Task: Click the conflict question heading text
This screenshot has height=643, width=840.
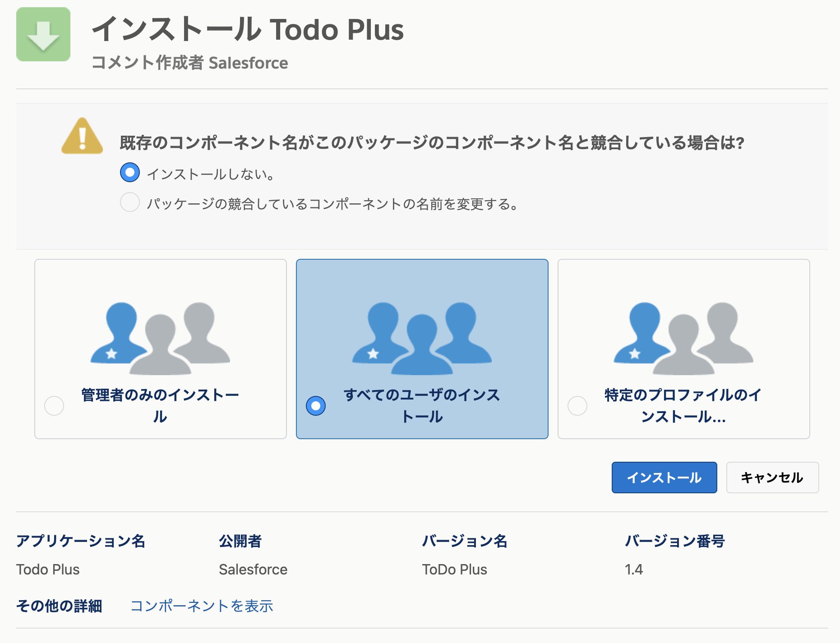Action: click(x=432, y=142)
